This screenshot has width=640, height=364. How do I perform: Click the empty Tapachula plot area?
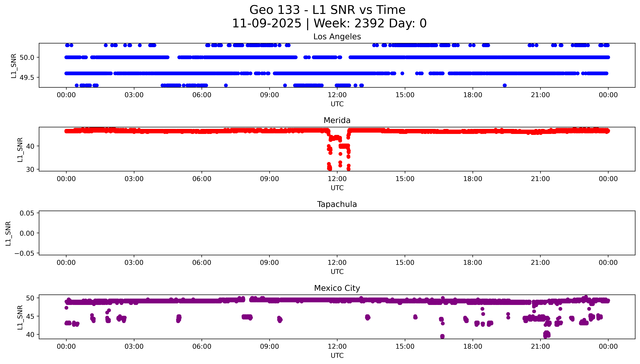click(337, 233)
